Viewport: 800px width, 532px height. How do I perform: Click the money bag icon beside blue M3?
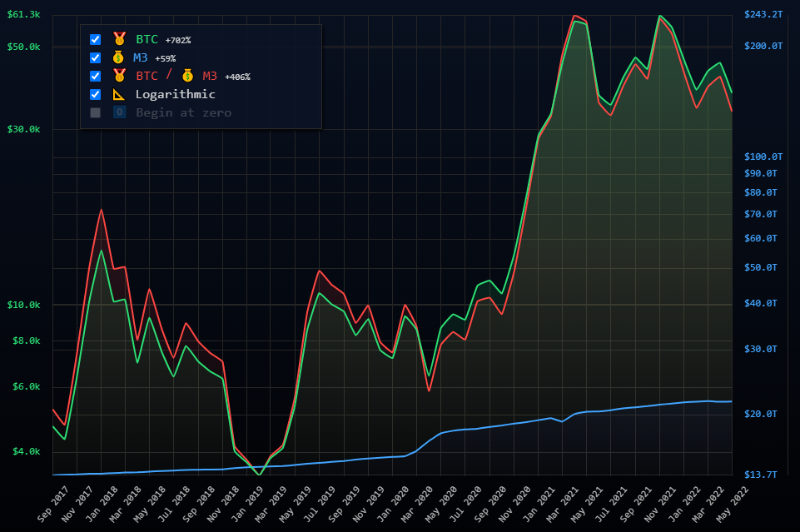coord(118,57)
